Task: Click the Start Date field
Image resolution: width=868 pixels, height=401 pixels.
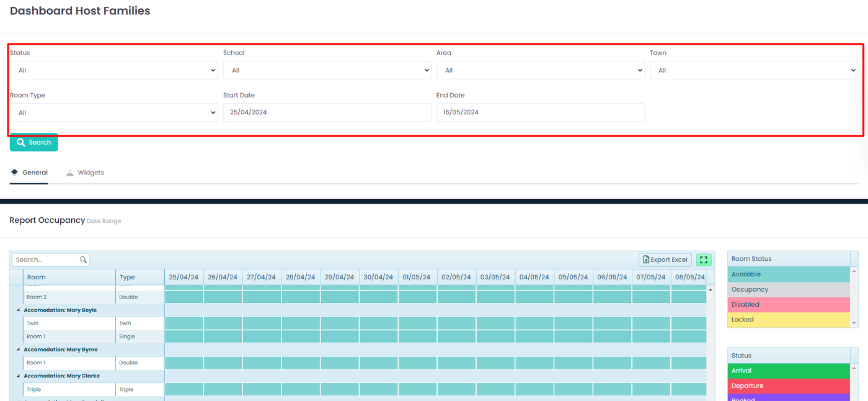Action: click(327, 112)
